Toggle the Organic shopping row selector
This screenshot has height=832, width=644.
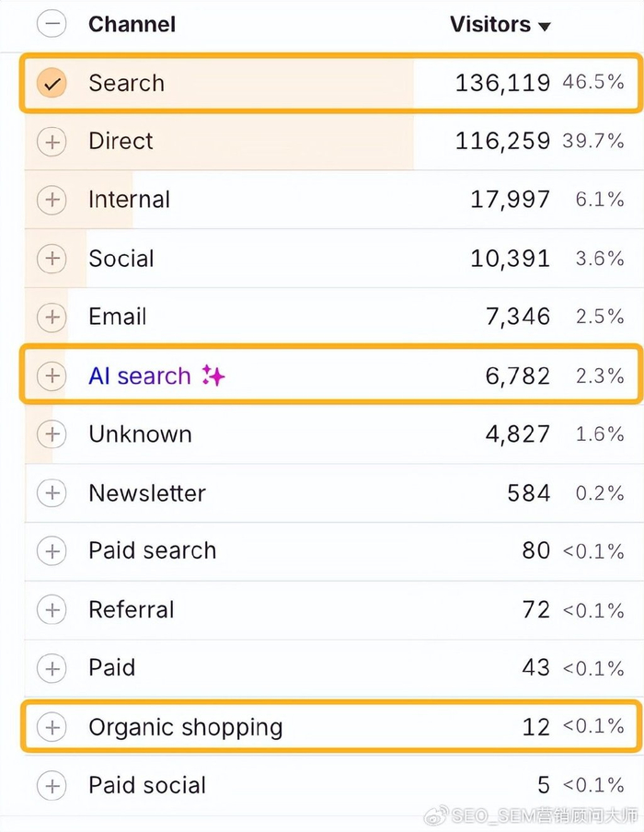52,727
